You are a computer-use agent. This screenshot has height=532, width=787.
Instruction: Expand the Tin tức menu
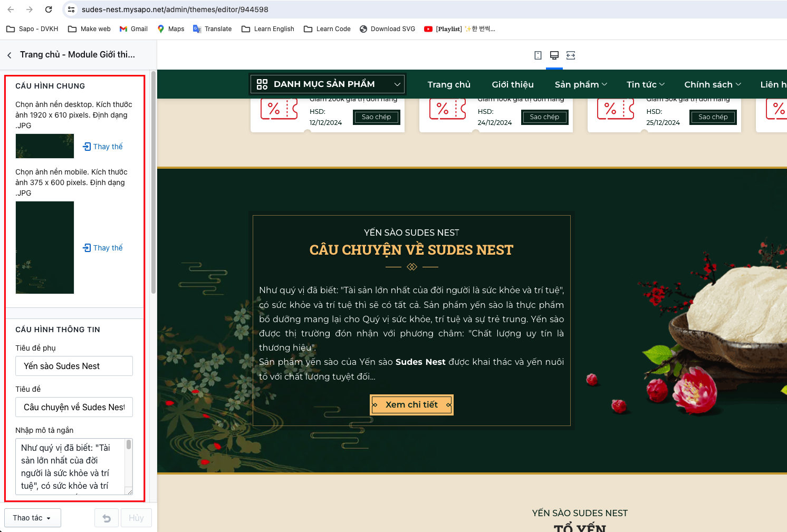[646, 84]
